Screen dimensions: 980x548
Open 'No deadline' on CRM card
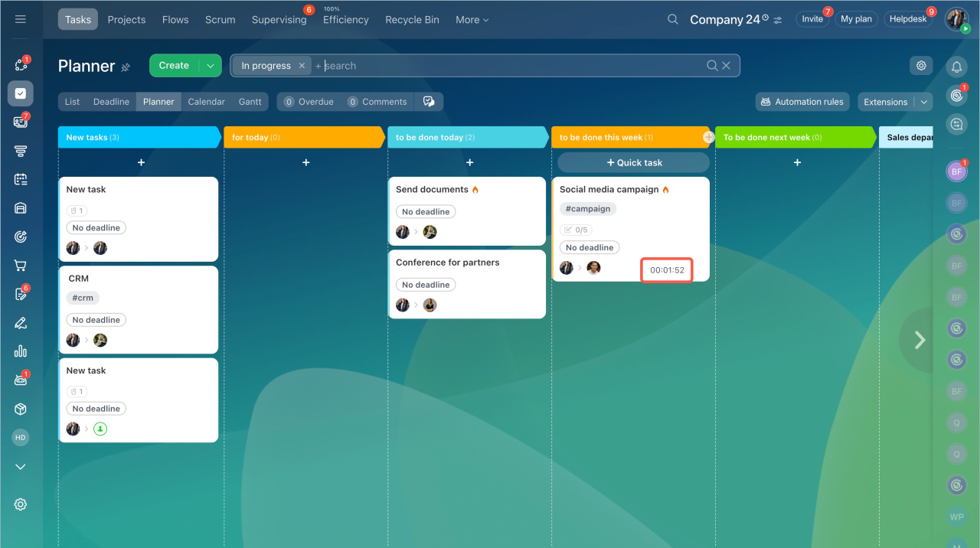pyautogui.click(x=96, y=320)
